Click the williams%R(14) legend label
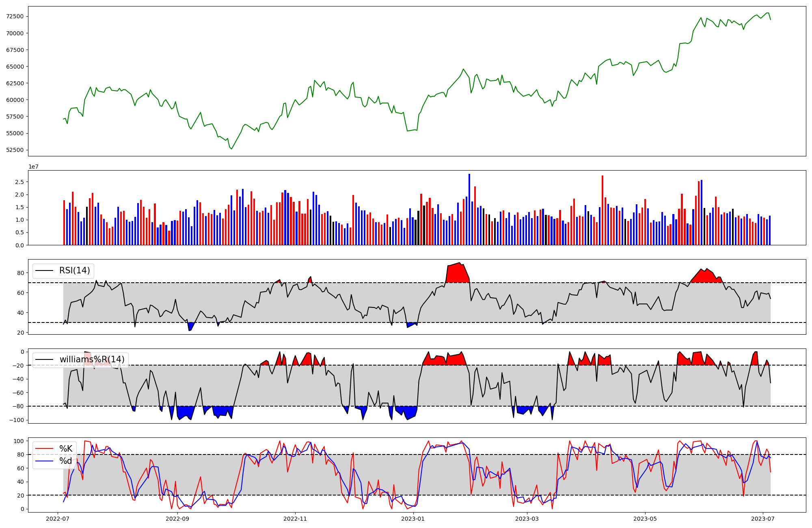This screenshot has width=812, height=528. tap(92, 359)
